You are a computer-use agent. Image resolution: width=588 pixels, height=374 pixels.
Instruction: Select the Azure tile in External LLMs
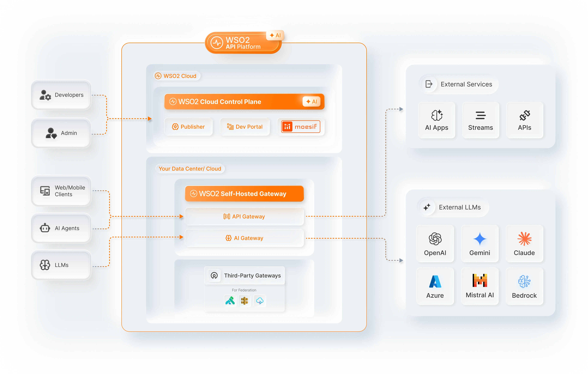coord(435,286)
